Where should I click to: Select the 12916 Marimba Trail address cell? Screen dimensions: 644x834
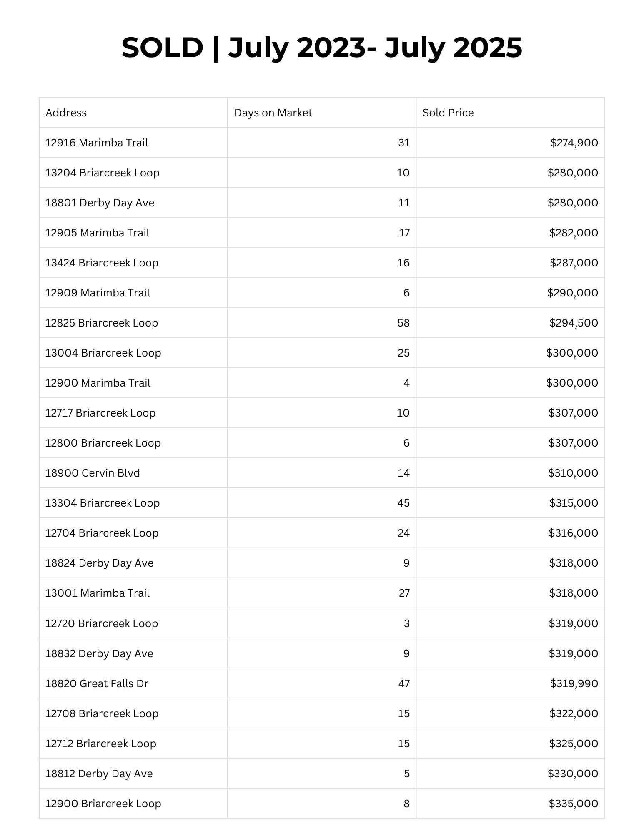(x=97, y=143)
